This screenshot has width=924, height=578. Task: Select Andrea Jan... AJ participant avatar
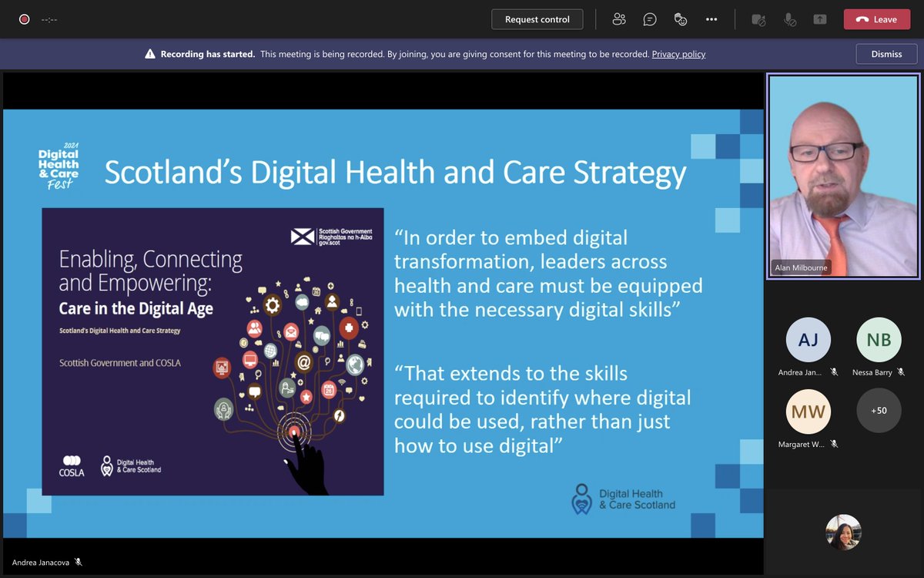click(808, 339)
